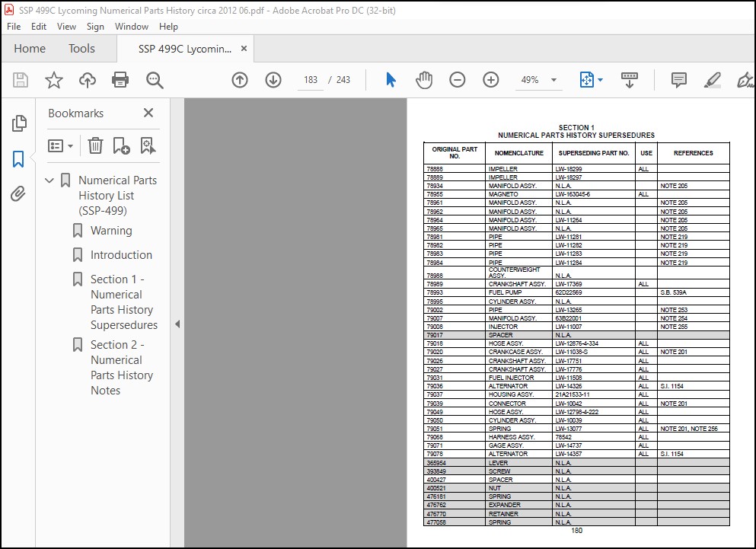
Task: Click the SUPERSEDING PART NO. header
Action: [594, 153]
